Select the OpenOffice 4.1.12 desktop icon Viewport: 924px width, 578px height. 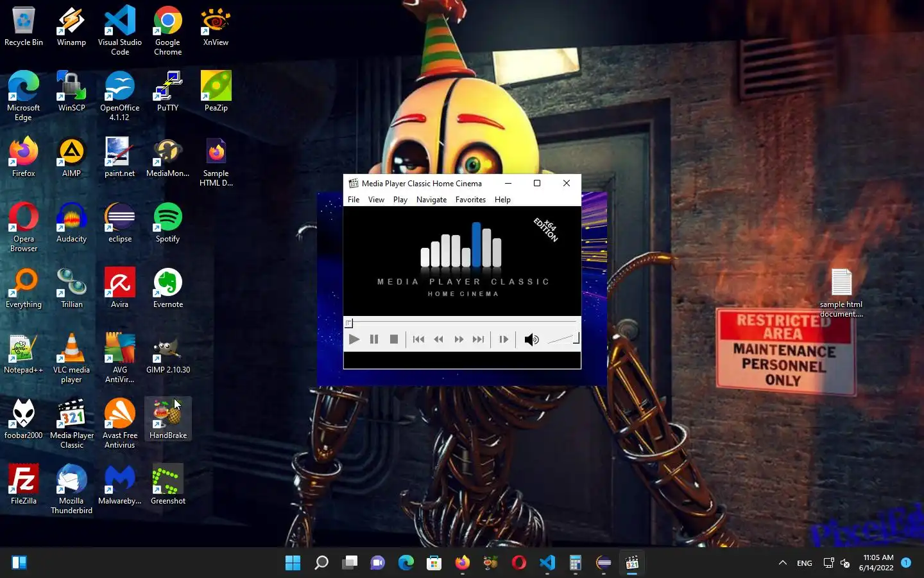click(x=120, y=96)
